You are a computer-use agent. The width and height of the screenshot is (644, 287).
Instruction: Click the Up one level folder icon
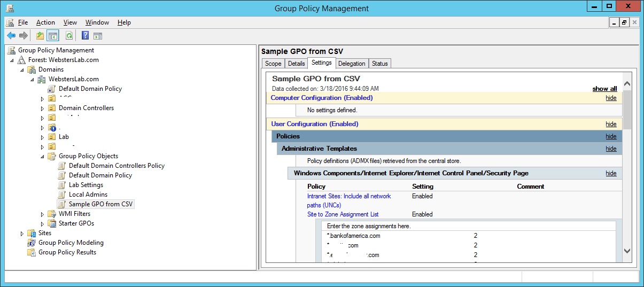click(40, 36)
